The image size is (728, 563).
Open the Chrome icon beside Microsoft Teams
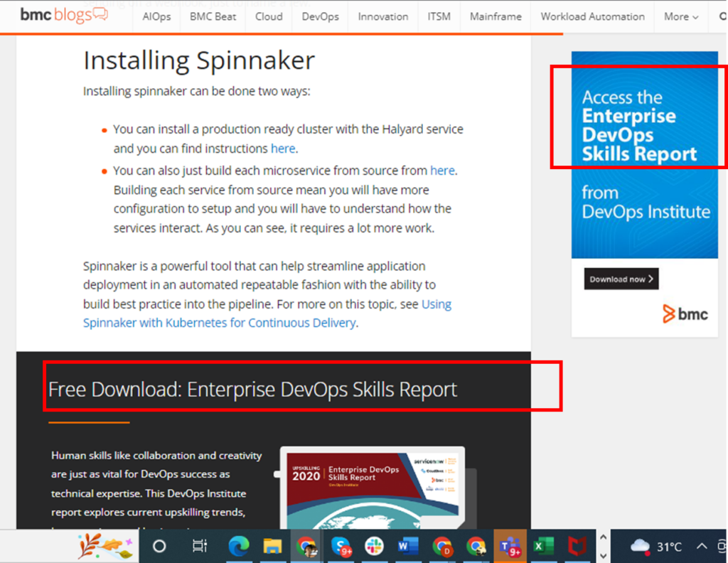pyautogui.click(x=476, y=546)
